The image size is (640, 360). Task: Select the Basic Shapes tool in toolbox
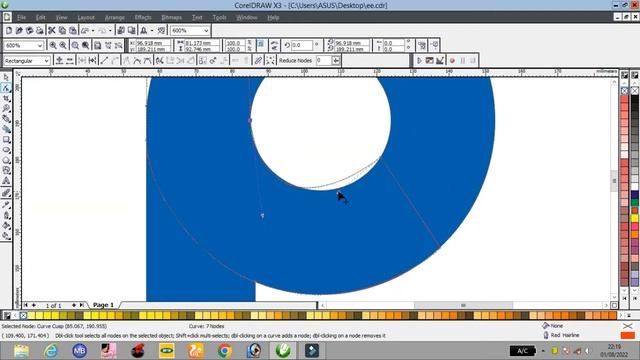tap(6, 170)
